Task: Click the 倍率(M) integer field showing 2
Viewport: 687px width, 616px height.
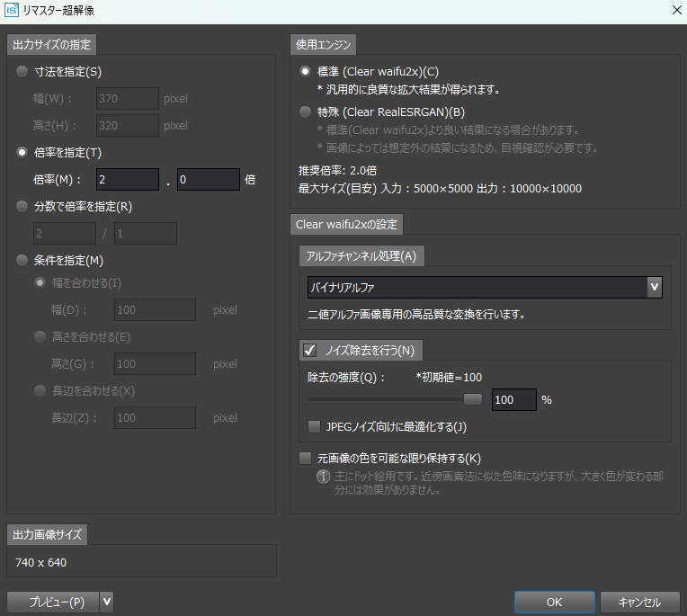Action: (x=128, y=180)
